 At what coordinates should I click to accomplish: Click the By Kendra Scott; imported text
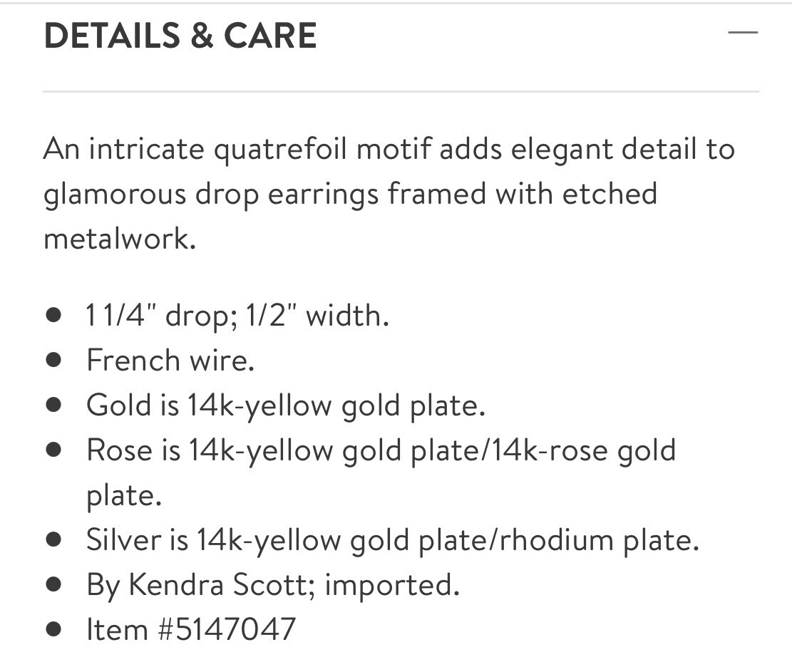coord(273,585)
